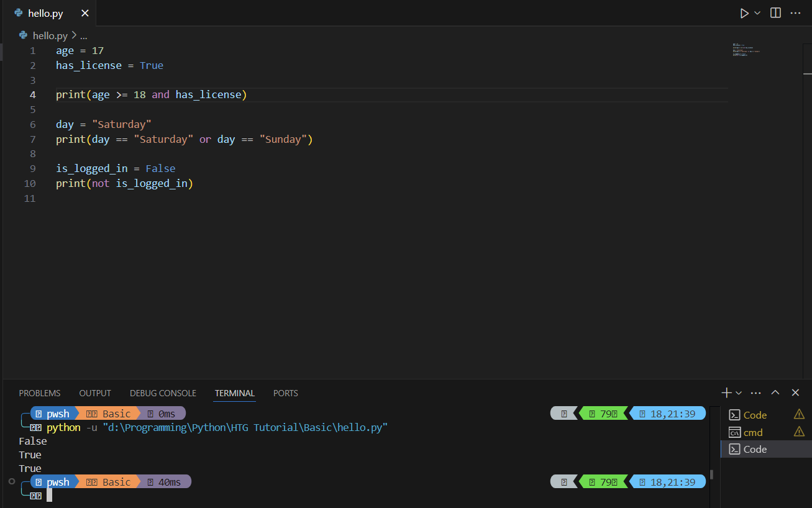This screenshot has height=508, width=812.
Task: Open terminal panel Views and More Actions
Action: click(755, 393)
